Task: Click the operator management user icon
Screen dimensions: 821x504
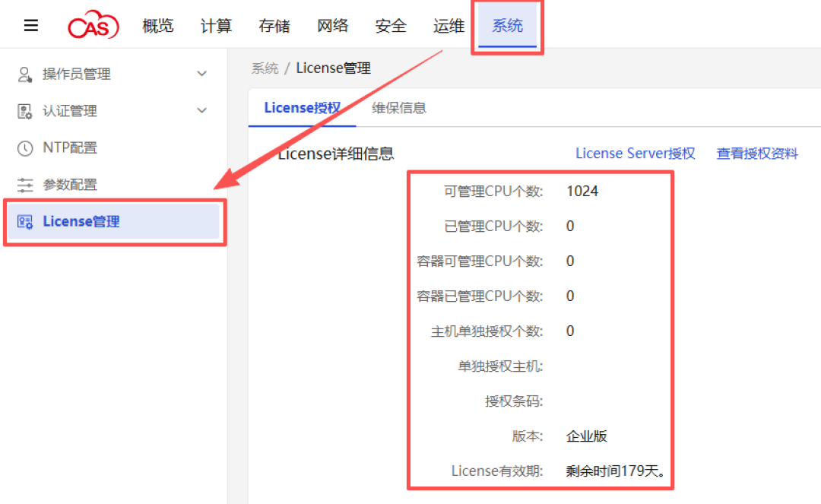Action: (24, 74)
